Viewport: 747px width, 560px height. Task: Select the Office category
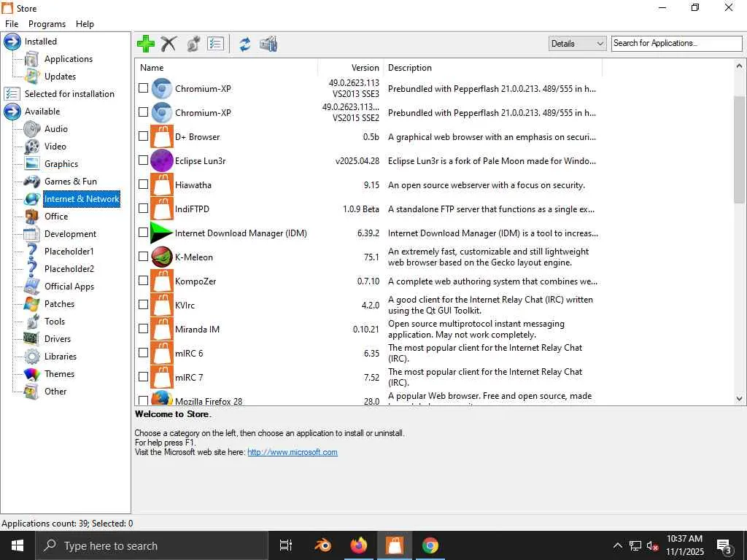click(55, 217)
